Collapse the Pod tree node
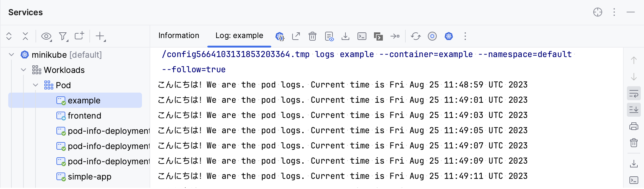The width and height of the screenshot is (644, 189). (x=35, y=85)
